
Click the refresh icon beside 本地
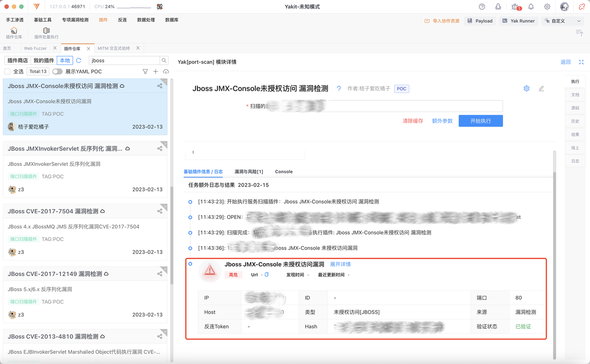tap(79, 60)
